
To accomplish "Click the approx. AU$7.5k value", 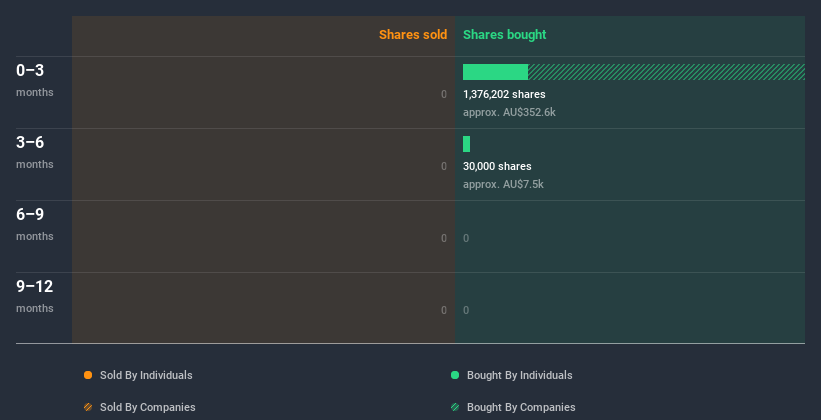I will (x=503, y=184).
